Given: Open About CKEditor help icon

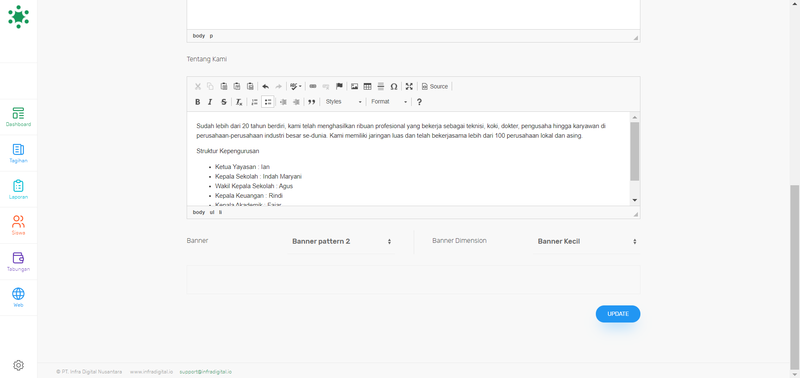Looking at the screenshot, I should 419,102.
